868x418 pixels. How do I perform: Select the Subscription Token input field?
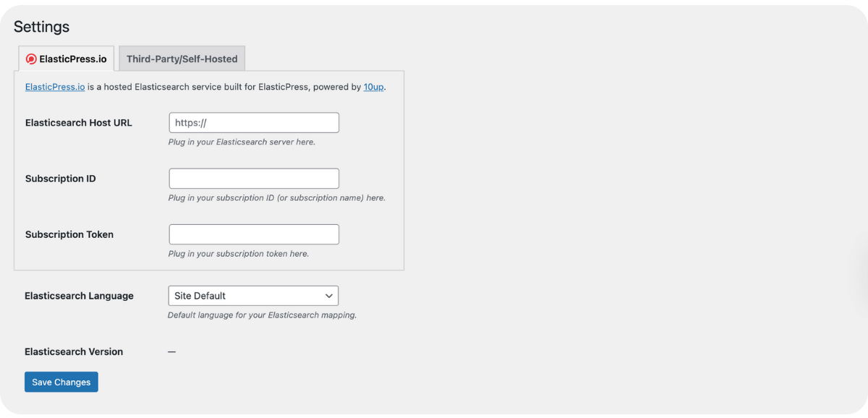(254, 234)
